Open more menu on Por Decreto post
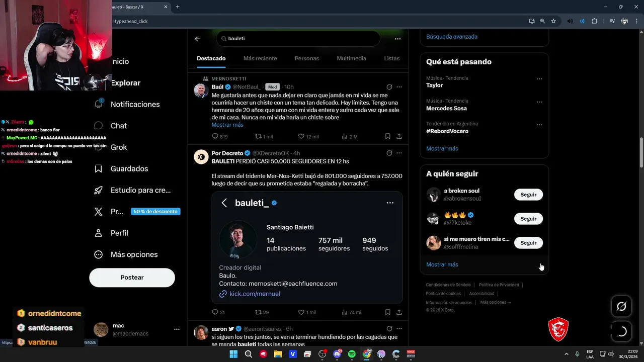644x362 pixels. click(399, 153)
